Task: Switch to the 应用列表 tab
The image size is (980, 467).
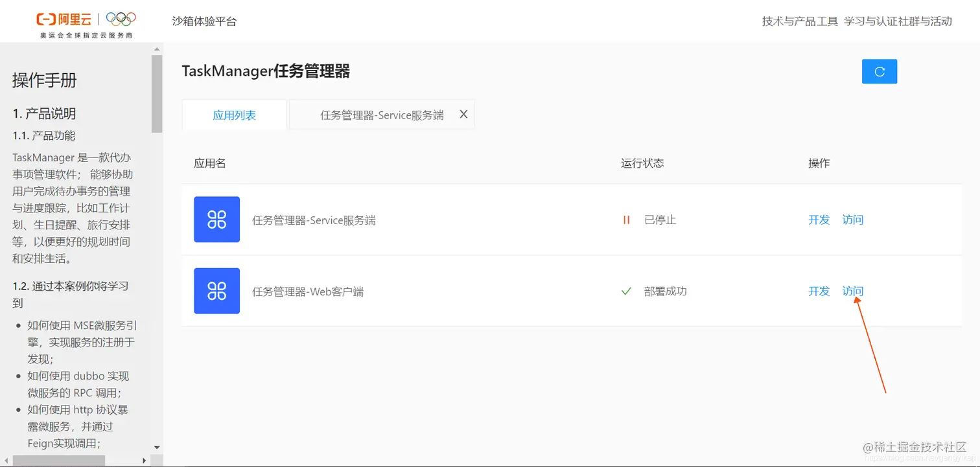Action: coord(235,115)
